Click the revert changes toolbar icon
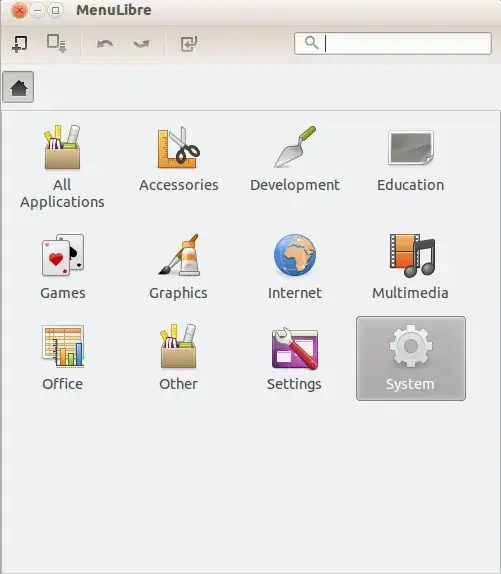Image resolution: width=501 pixels, height=574 pixels. [189, 44]
